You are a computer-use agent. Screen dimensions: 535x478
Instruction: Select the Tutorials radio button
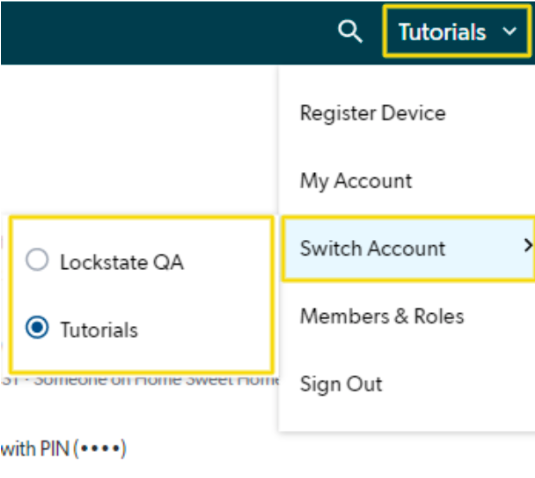tap(37, 328)
